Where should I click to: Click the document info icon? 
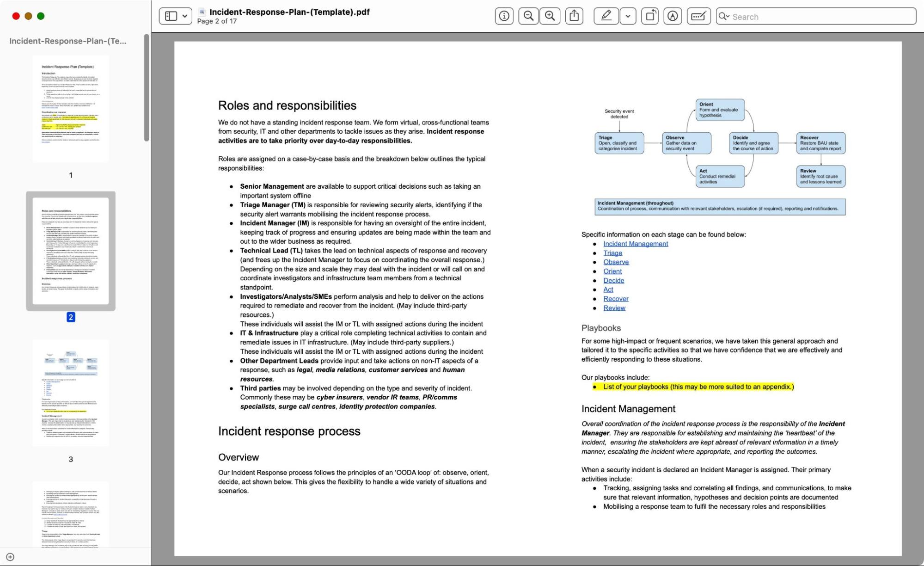coord(503,17)
